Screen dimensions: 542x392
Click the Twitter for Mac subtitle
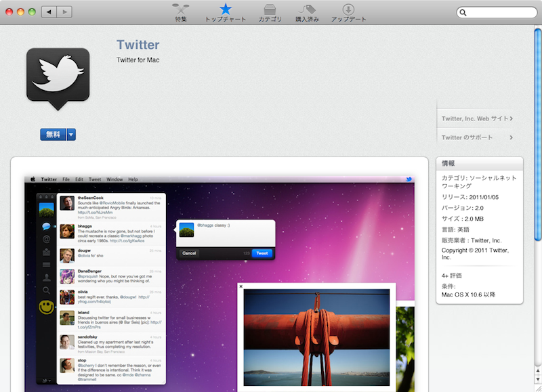pyautogui.click(x=138, y=60)
